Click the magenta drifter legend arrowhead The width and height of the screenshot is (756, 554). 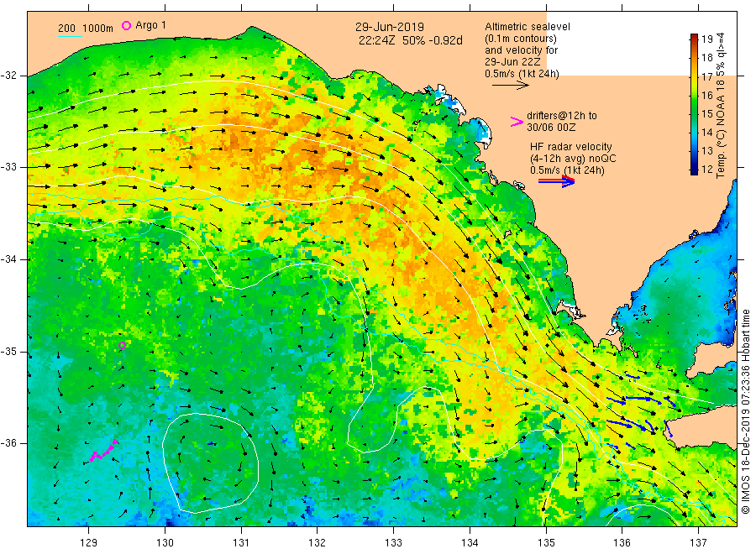pyautogui.click(x=517, y=122)
